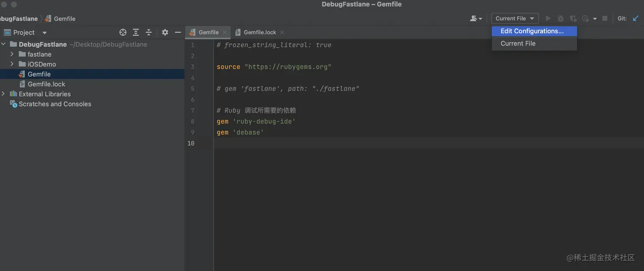
Task: Collapse all nodes using Collapse All icon
Action: coord(148,32)
